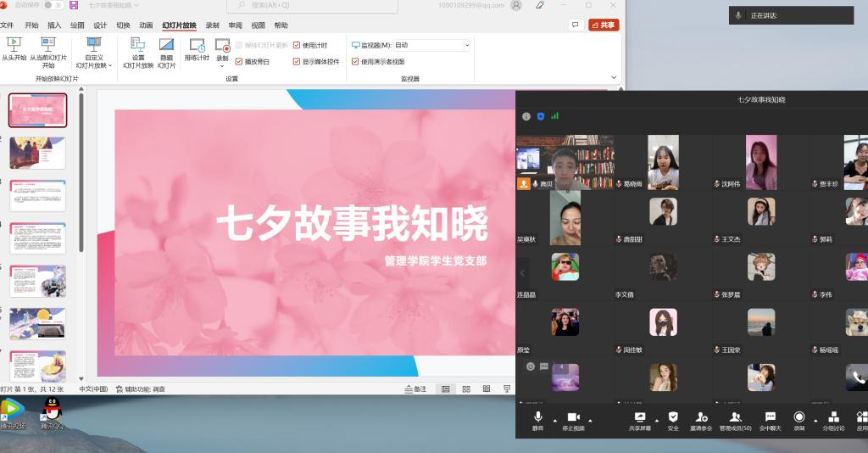Screen dimensions: 868x453
Task: Toggle 使用演示者视图 checkbox
Action: (x=355, y=61)
